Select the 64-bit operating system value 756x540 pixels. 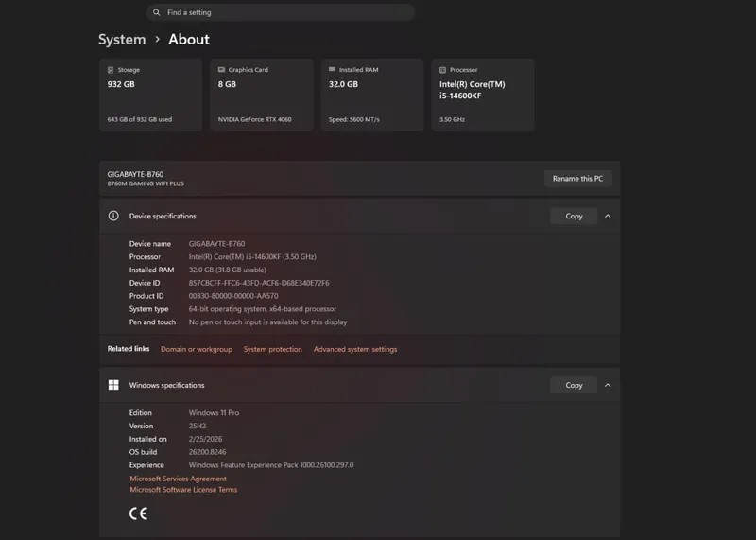pyautogui.click(x=263, y=309)
